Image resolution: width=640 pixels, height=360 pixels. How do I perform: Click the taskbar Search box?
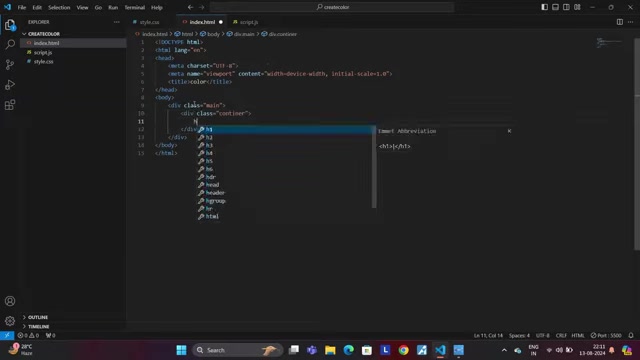point(238,350)
